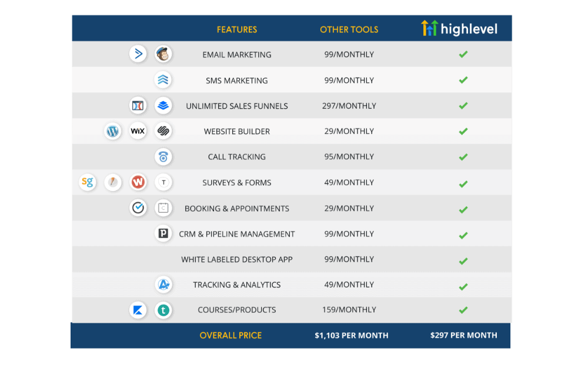Click the green checkmark for SMS Marketing
588x365 pixels.
click(463, 80)
